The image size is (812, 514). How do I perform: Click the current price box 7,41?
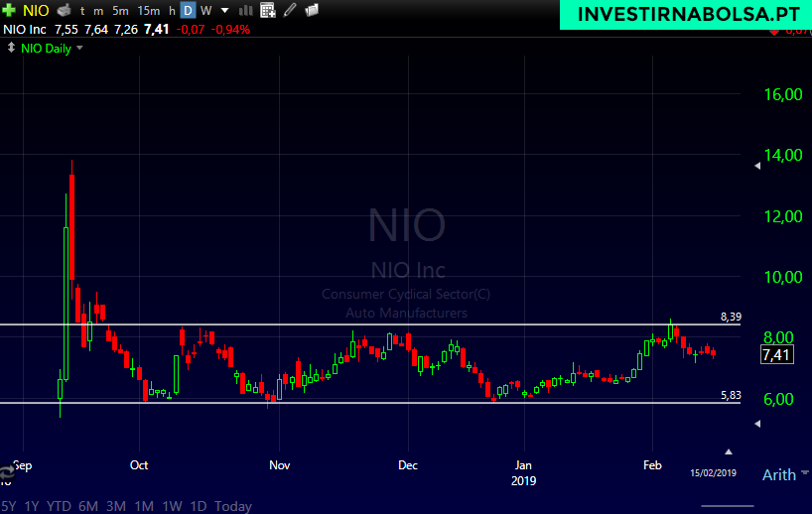(777, 354)
